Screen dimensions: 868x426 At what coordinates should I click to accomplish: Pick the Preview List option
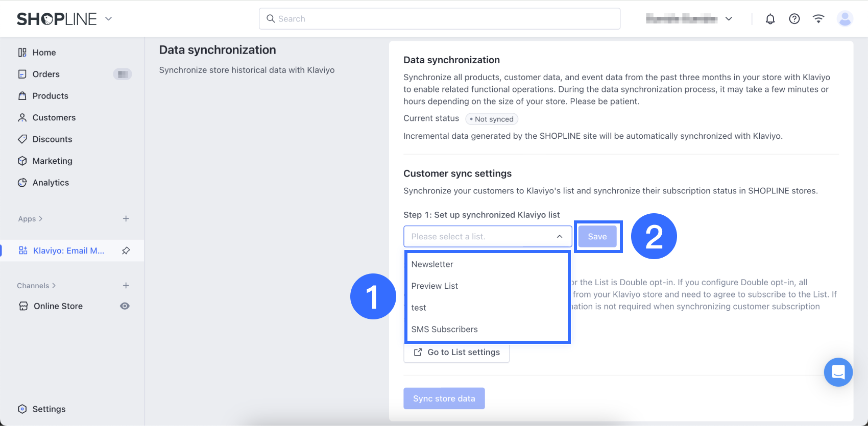pos(435,286)
